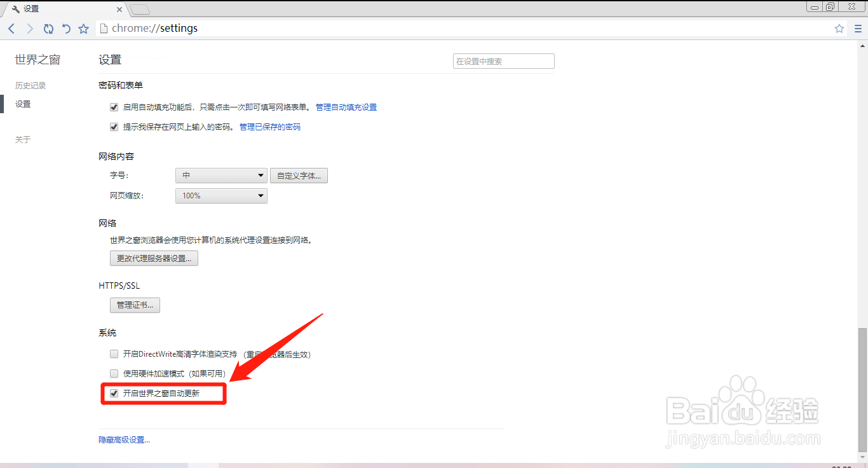Open the 网页缩放 zoom dropdown
868x468 pixels.
[x=221, y=195]
